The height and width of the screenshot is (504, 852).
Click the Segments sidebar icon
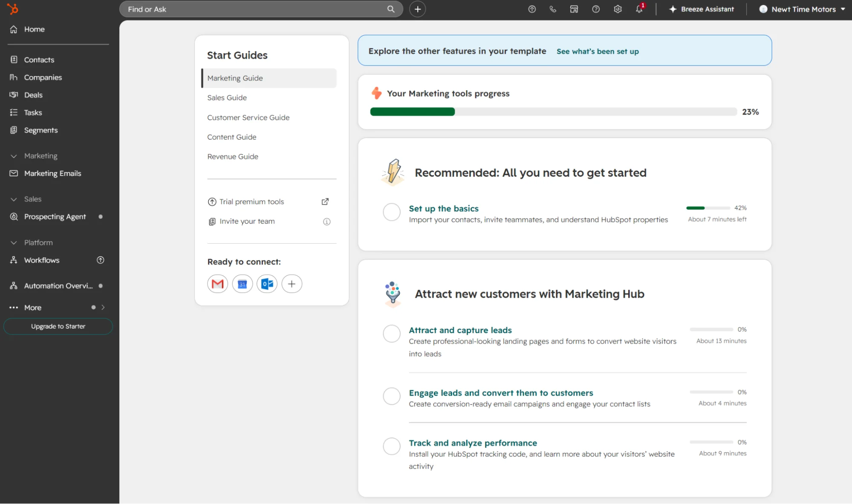pos(14,130)
